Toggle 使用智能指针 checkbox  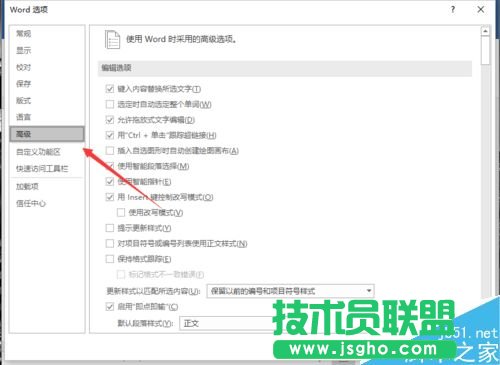110,181
